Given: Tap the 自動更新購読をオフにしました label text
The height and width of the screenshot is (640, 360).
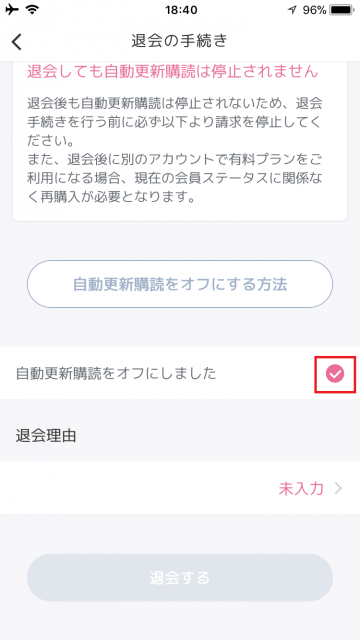Looking at the screenshot, I should coord(116,373).
